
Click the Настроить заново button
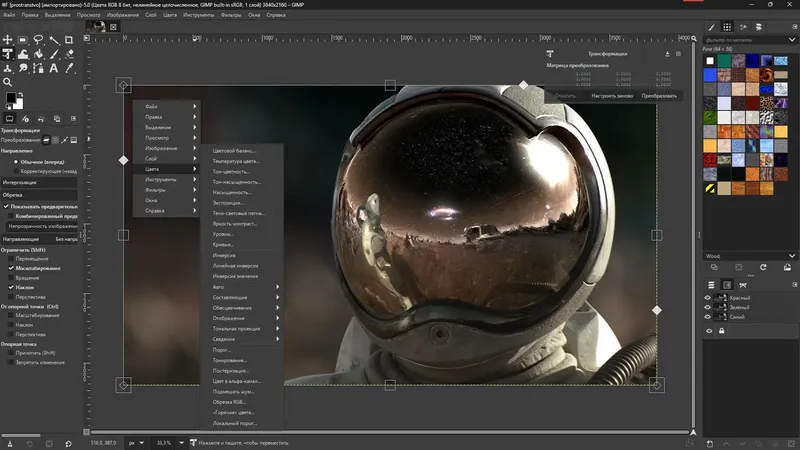point(610,96)
